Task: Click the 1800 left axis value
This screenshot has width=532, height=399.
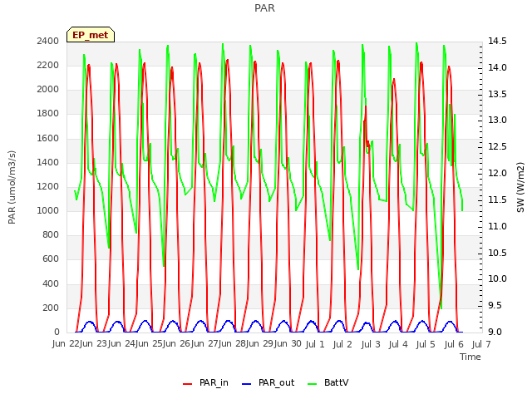Action: tap(48, 114)
